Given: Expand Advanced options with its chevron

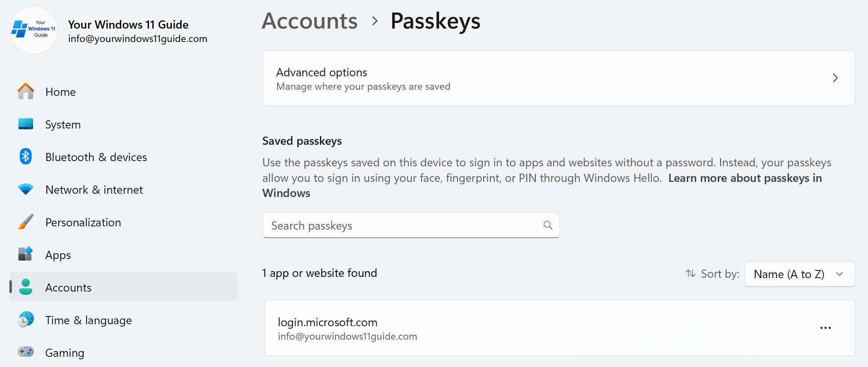Looking at the screenshot, I should 835,78.
